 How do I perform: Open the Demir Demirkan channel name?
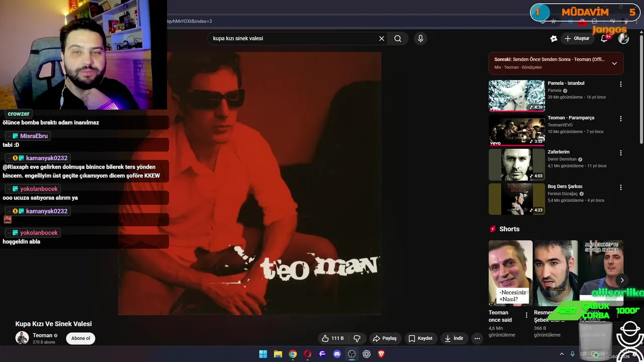(562, 159)
